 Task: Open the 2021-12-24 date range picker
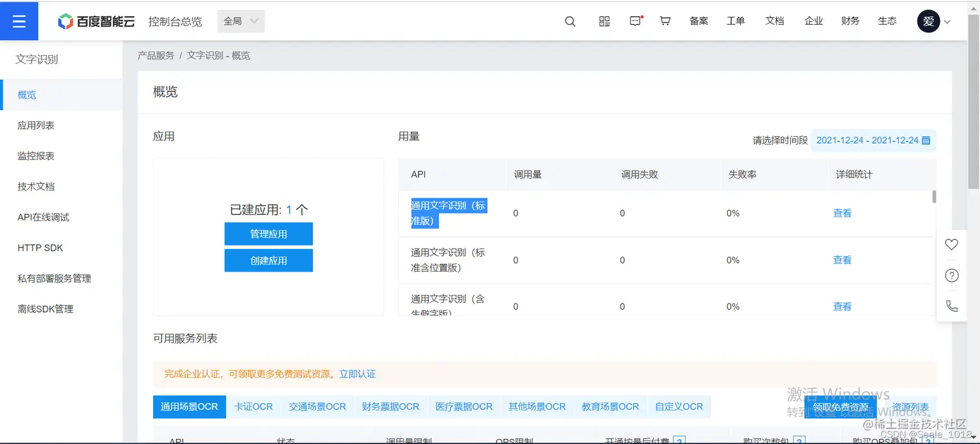869,140
